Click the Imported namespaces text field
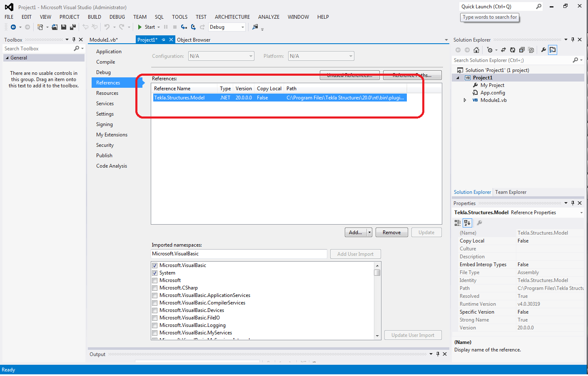Image resolution: width=588 pixels, height=376 pixels. [x=239, y=254]
